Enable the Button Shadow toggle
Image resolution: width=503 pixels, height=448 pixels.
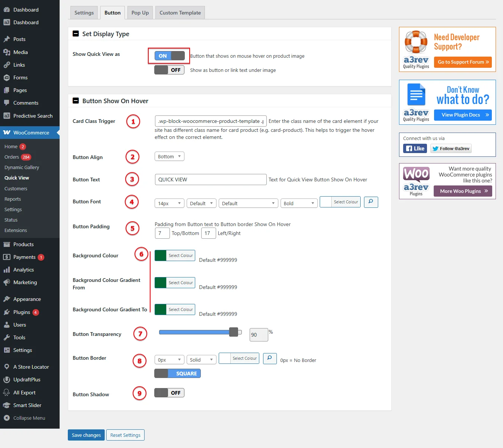coord(170,393)
